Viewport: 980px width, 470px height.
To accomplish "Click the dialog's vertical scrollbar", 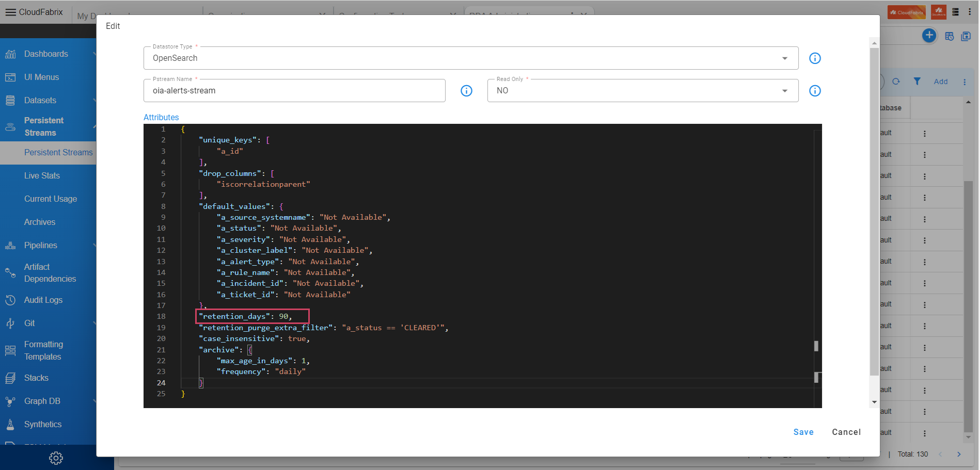I will click(x=874, y=206).
